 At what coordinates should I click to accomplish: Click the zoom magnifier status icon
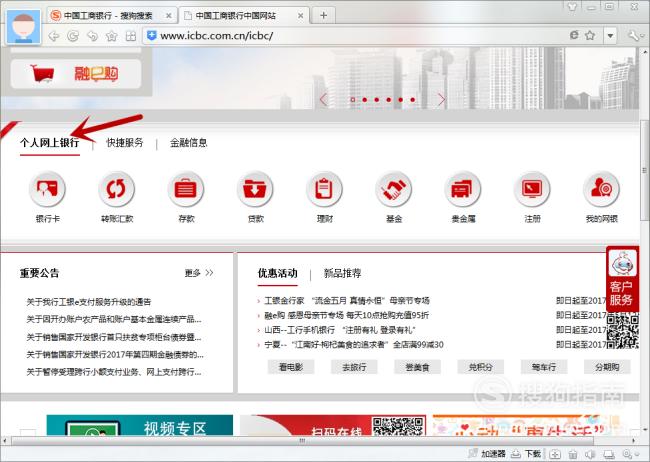[x=627, y=454]
